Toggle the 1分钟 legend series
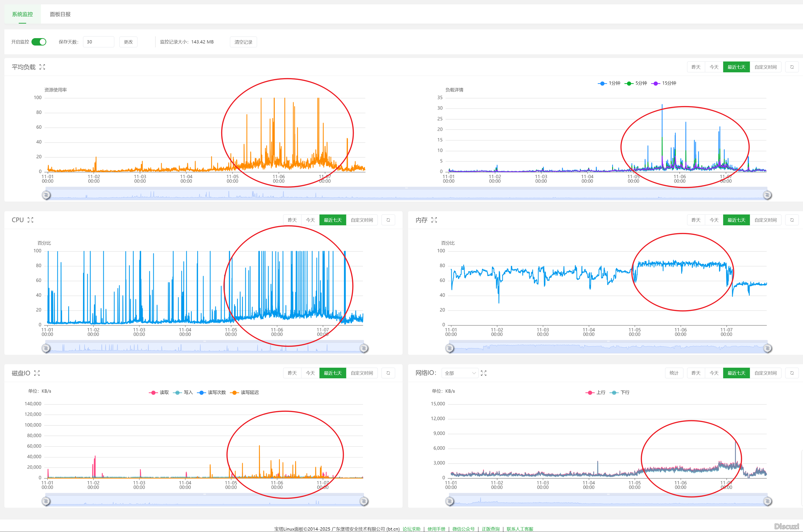Viewport: 803px width, 532px height. pos(610,83)
